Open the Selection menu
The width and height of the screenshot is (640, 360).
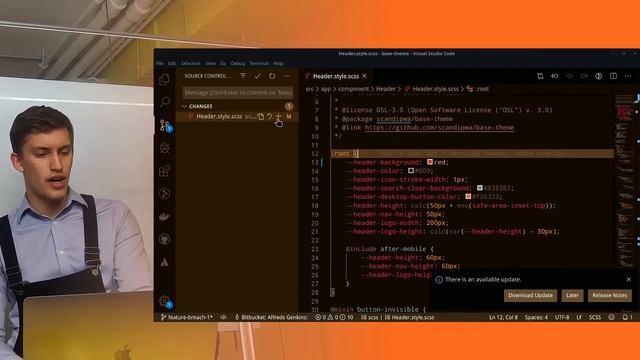click(x=191, y=64)
